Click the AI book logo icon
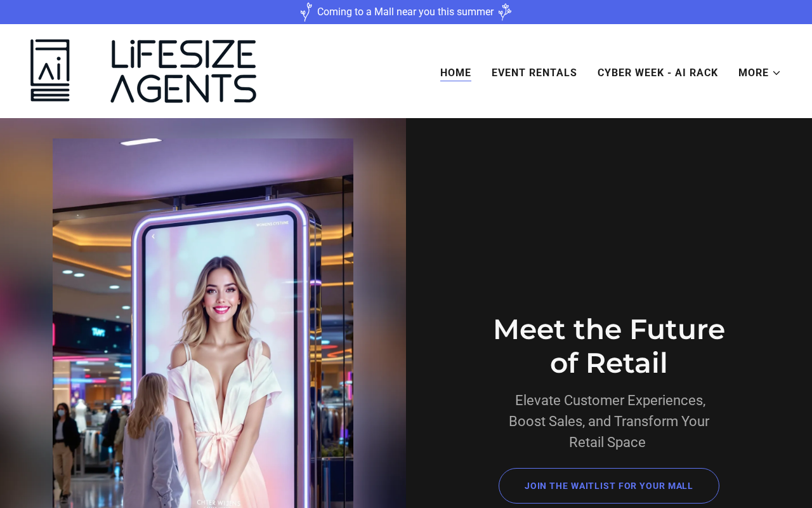This screenshot has width=812, height=508. click(x=50, y=70)
